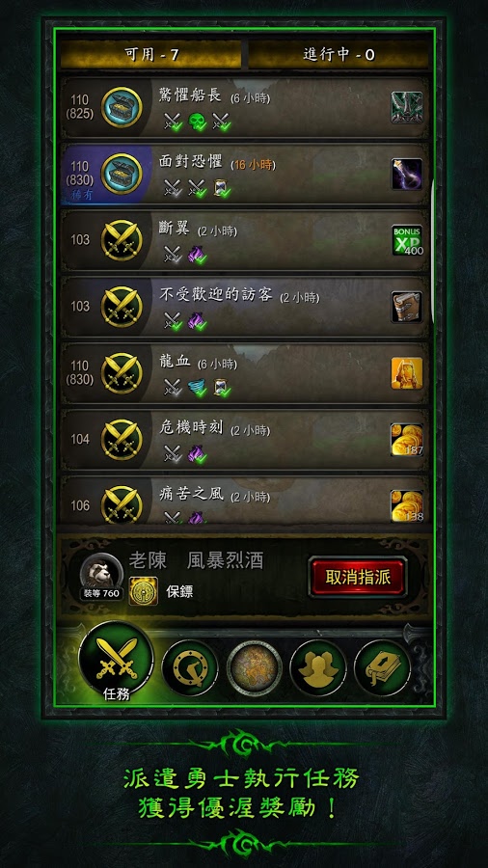Viewport: 488px width, 868px height.
Task: Tap the shipyard porthole icon in bottom bar
Action: click(x=190, y=668)
